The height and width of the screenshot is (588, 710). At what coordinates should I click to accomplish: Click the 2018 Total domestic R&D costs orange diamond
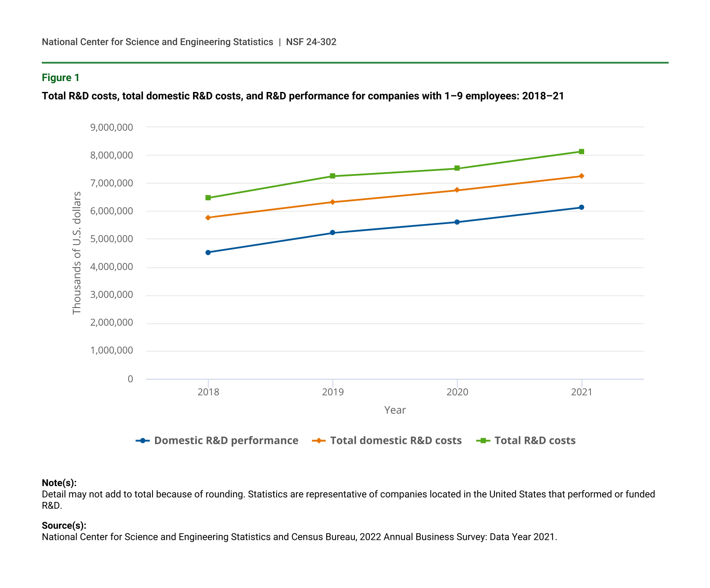point(208,218)
